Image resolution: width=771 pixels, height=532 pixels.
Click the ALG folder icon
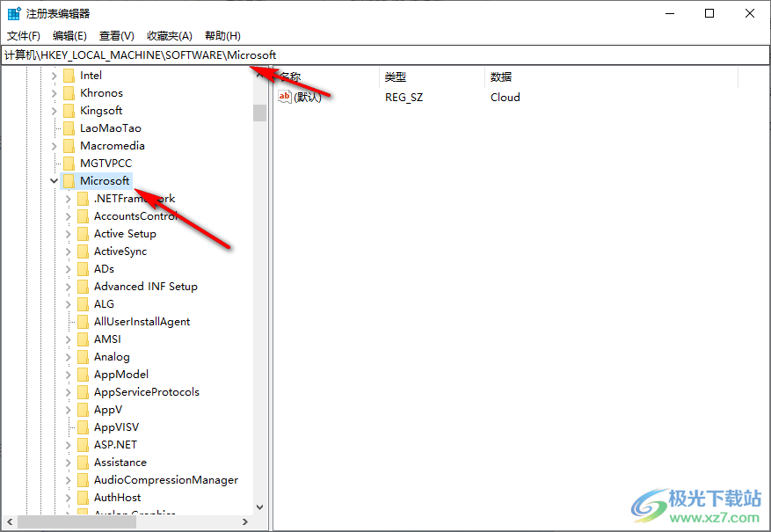click(84, 304)
